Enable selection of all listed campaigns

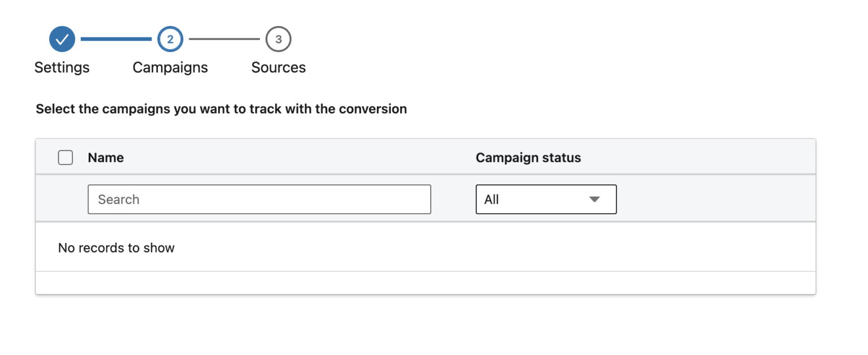pyautogui.click(x=65, y=158)
